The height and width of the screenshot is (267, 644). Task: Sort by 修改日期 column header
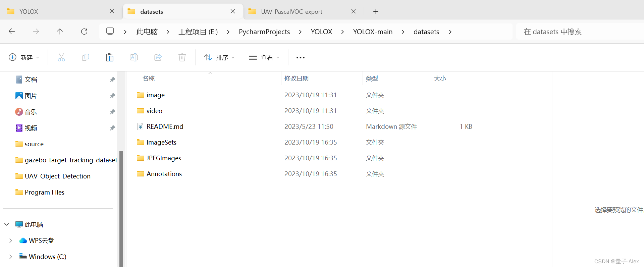pyautogui.click(x=297, y=78)
